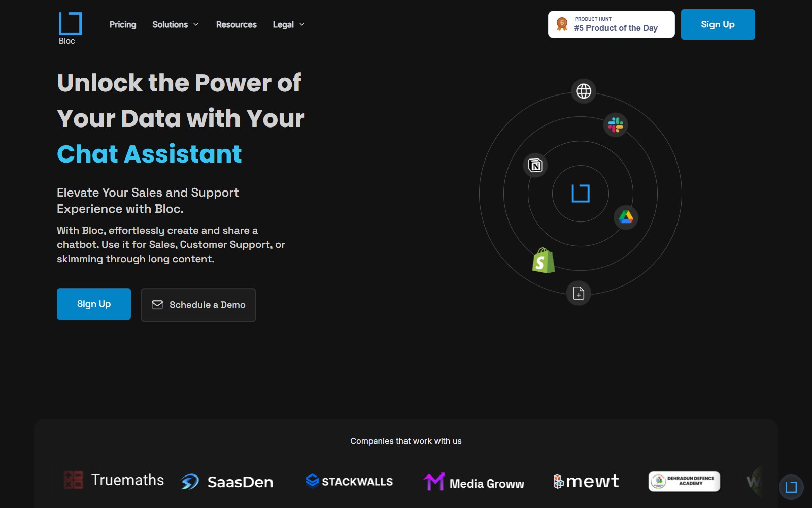Click the Shopify bag icon in orbit

[543, 260]
